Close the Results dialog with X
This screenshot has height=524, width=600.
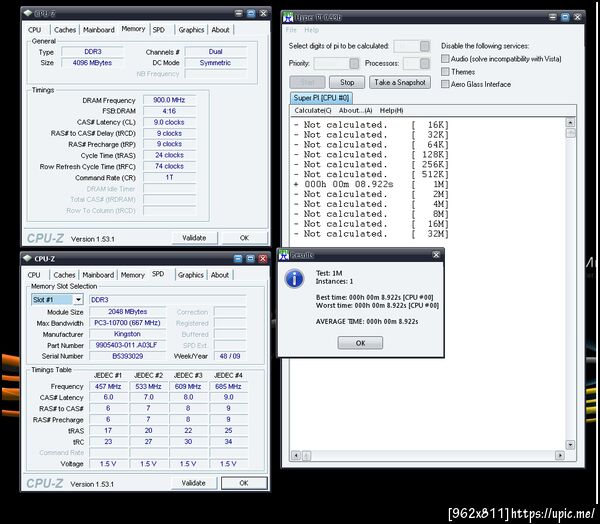436,255
